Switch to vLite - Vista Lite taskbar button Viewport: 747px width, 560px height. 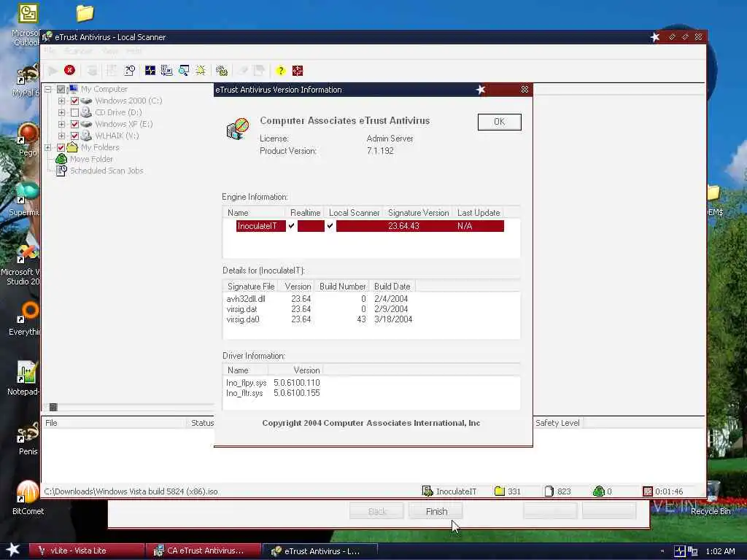click(x=86, y=551)
